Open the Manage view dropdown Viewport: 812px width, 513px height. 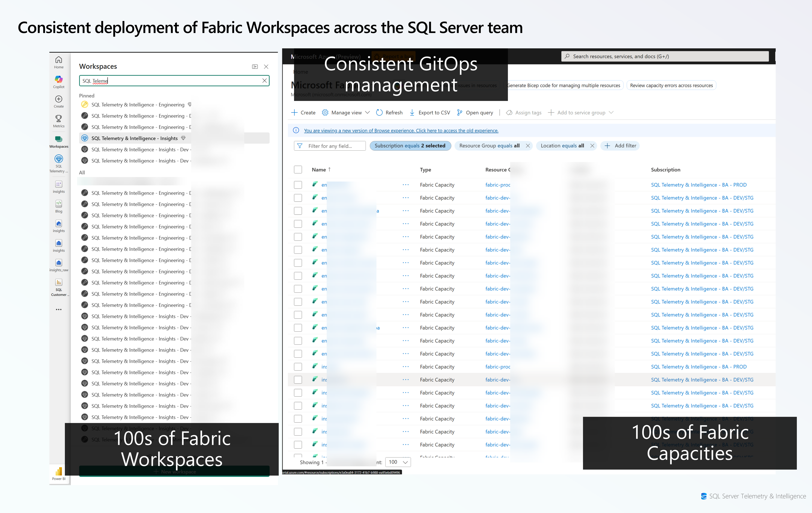(x=346, y=112)
